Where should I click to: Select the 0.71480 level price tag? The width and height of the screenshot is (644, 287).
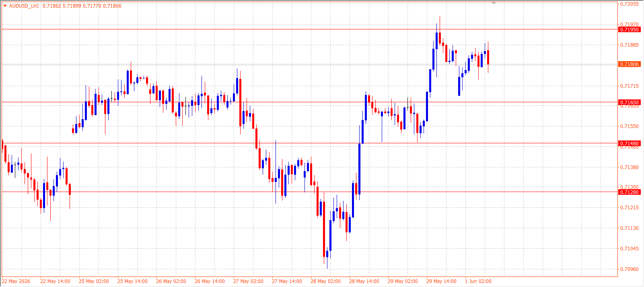click(x=629, y=144)
